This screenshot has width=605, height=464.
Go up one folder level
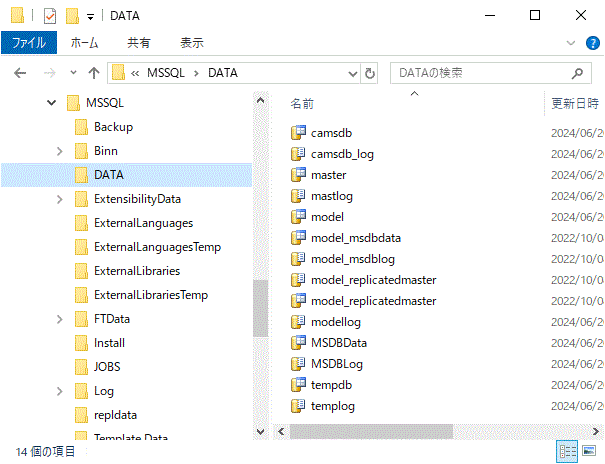pyautogui.click(x=94, y=73)
